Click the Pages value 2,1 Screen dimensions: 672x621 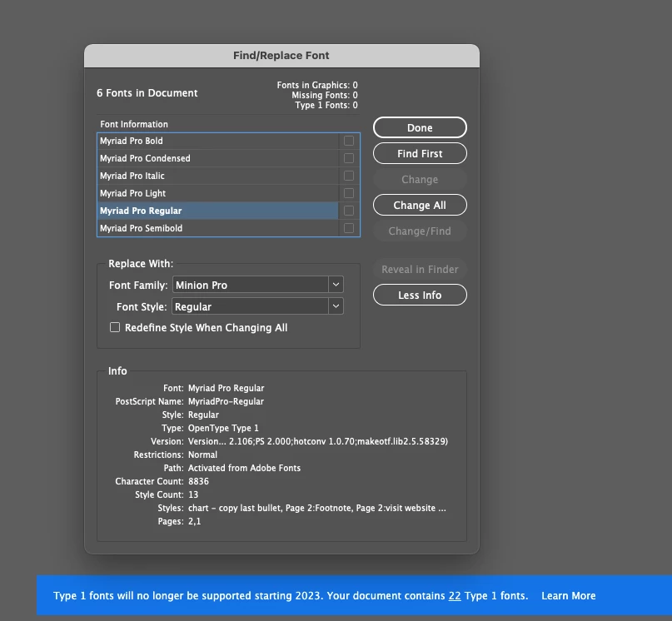[x=194, y=521]
